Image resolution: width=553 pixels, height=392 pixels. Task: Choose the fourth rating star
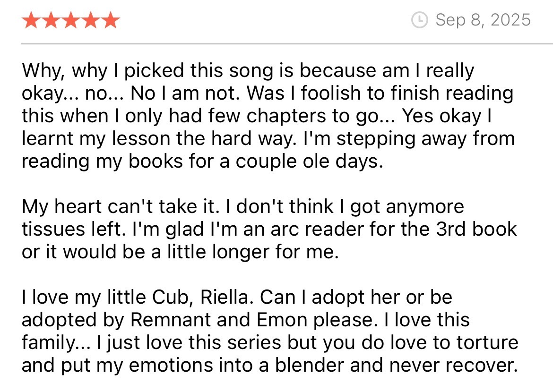coord(90,20)
